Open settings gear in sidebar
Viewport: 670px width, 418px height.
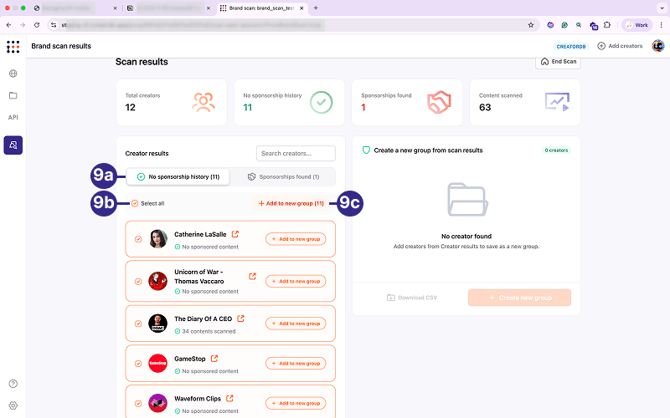click(13, 405)
